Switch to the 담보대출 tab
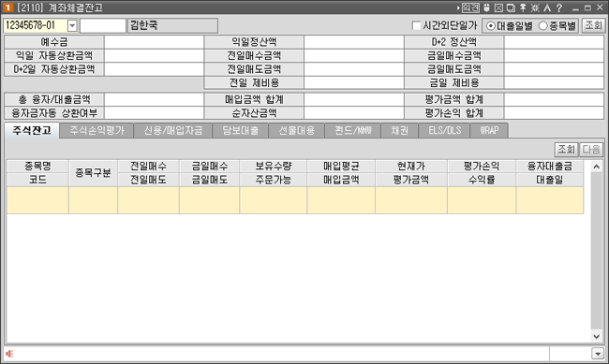Image resolution: width=609 pixels, height=364 pixels. click(x=241, y=131)
